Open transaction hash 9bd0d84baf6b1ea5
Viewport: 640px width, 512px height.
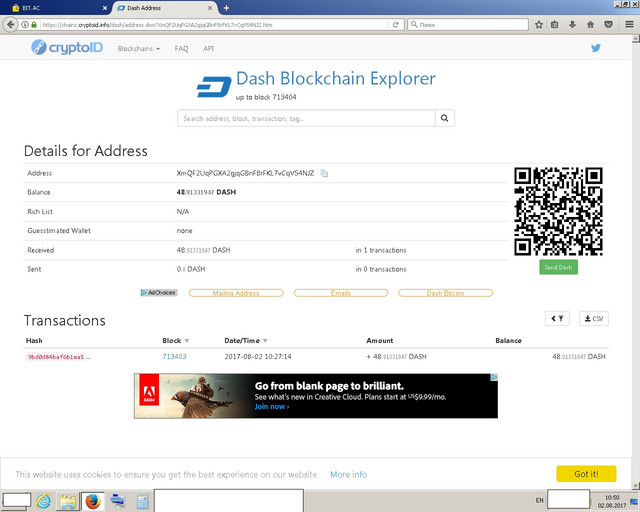coord(56,357)
